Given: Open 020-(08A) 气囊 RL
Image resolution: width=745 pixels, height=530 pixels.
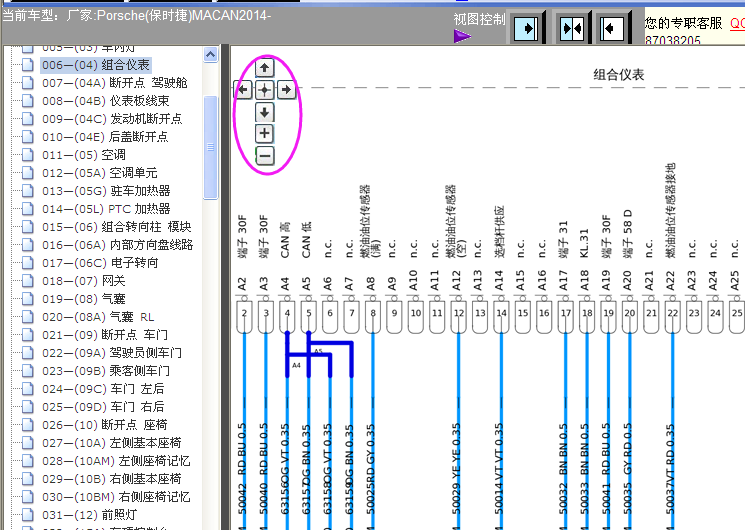Looking at the screenshot, I should click(98, 317).
